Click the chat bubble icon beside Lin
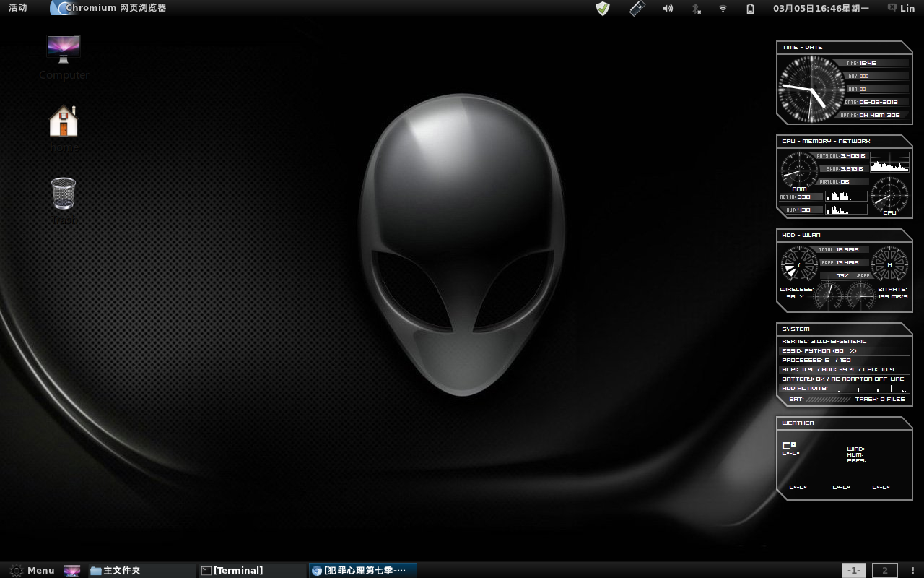The image size is (924, 578). click(x=892, y=8)
